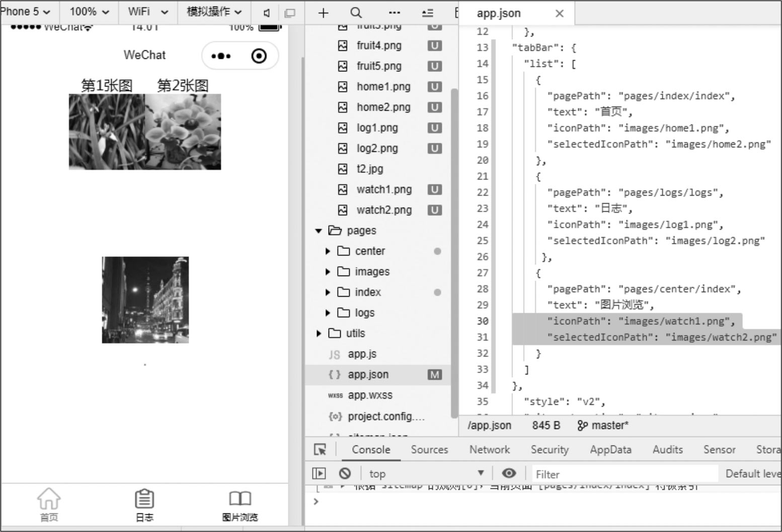Viewport: 782px width, 532px height.
Task: Switch to the Security tab
Action: 550,450
